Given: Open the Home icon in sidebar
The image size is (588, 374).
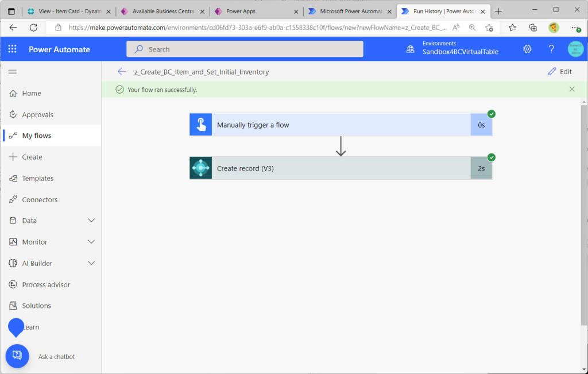Looking at the screenshot, I should 13,93.
